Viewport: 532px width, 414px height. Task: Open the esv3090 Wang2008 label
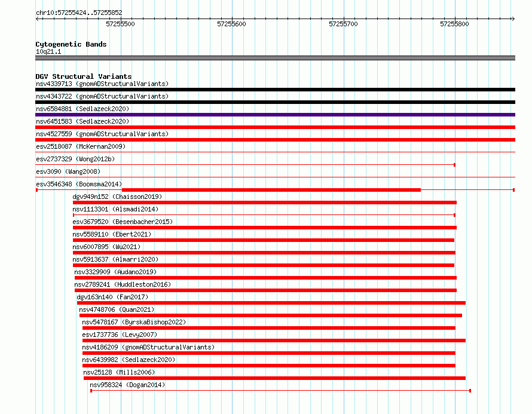(x=68, y=171)
